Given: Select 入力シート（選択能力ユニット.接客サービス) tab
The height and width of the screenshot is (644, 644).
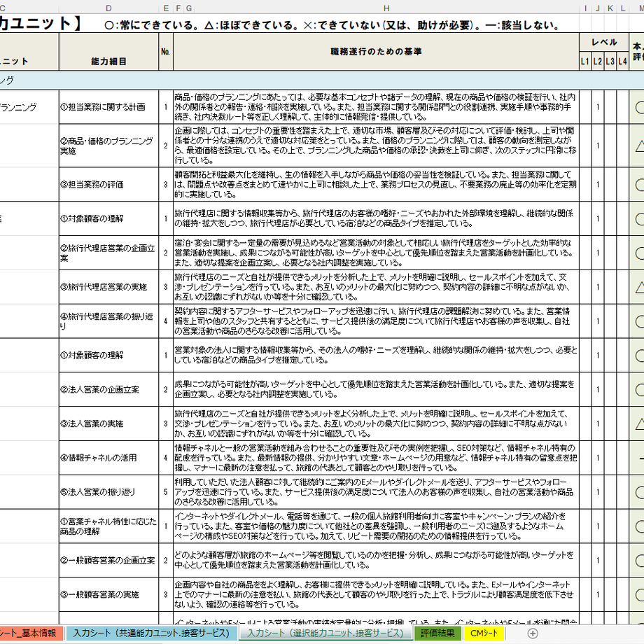Looking at the screenshot, I should coord(325,633).
